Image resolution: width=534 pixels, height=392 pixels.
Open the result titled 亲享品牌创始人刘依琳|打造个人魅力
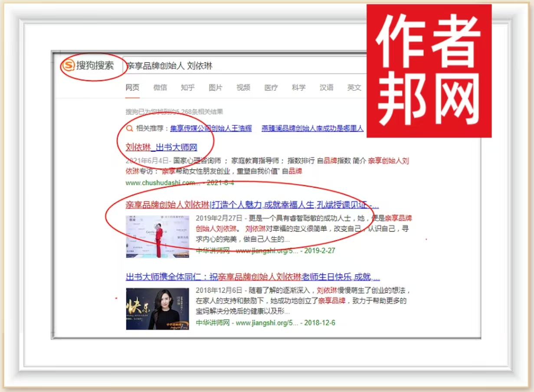pos(252,205)
